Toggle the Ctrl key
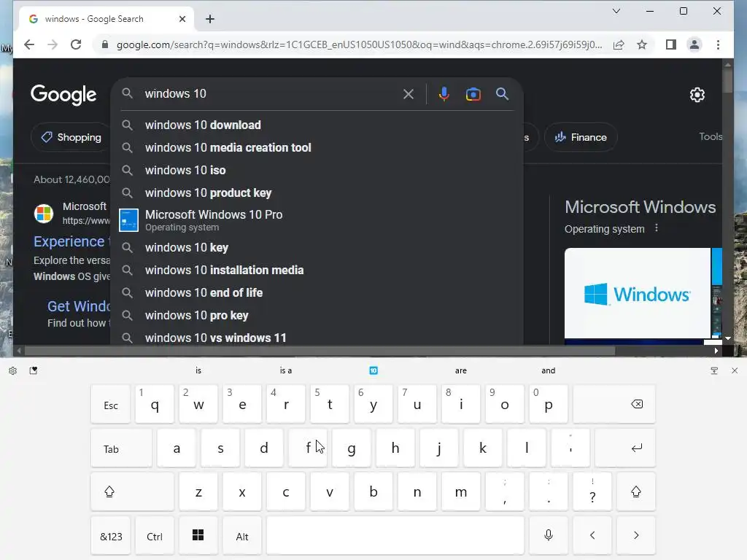Image resolution: width=747 pixels, height=560 pixels. click(x=155, y=536)
